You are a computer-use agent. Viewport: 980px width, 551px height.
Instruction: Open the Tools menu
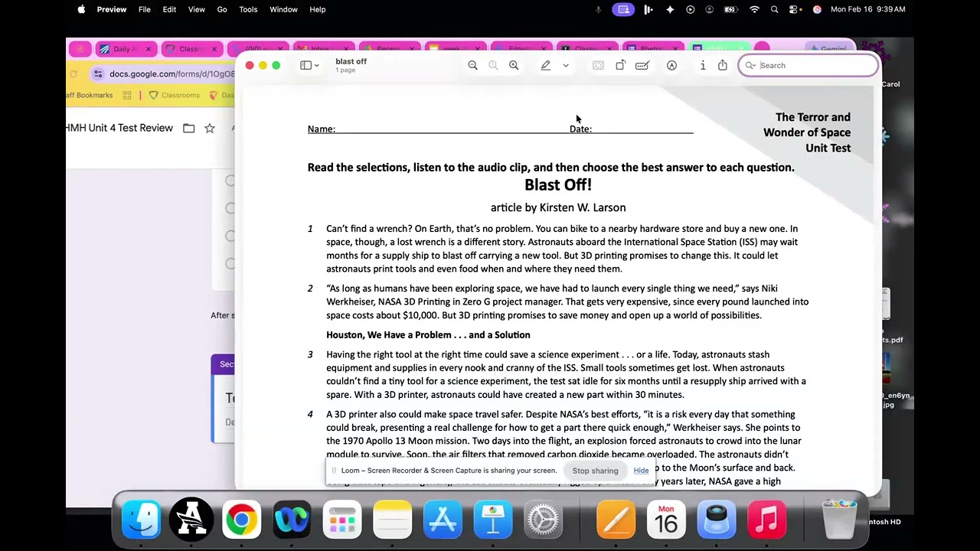248,9
